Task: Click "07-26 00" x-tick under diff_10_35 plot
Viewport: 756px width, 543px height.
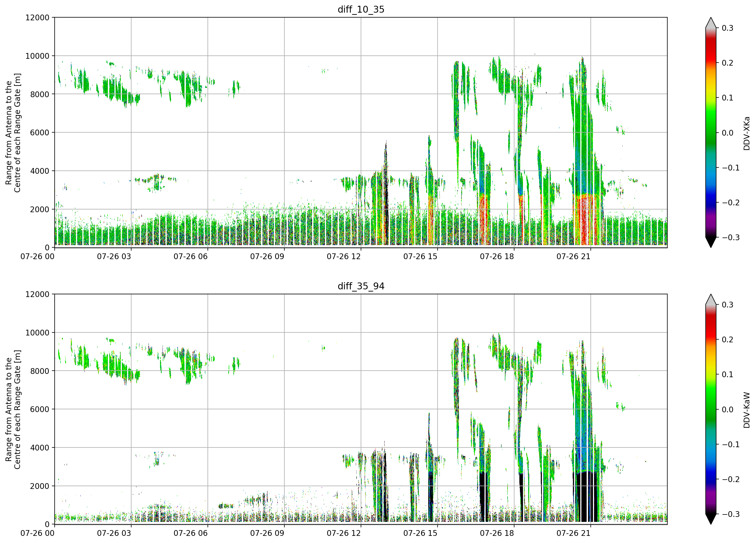Action: (37, 257)
